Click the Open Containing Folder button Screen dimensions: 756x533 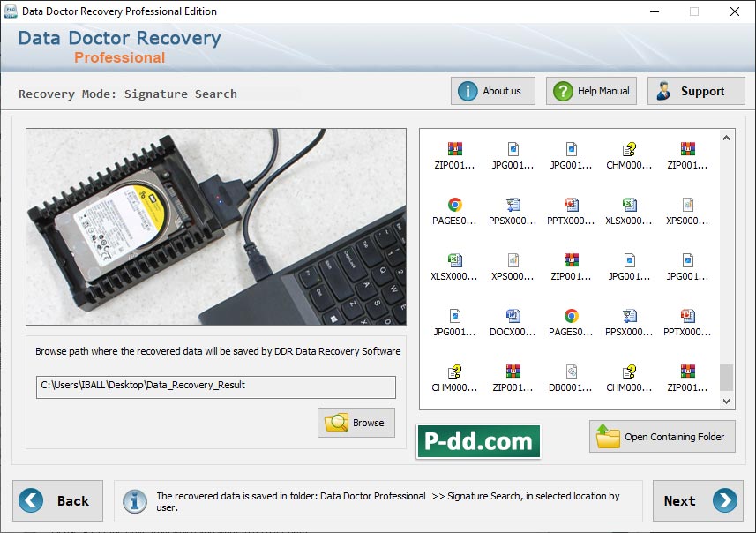click(661, 437)
